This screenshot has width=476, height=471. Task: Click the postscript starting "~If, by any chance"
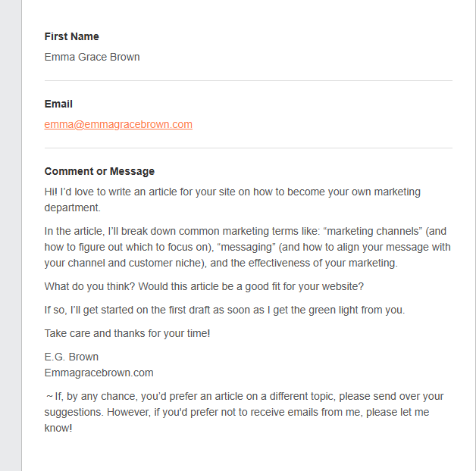point(244,412)
